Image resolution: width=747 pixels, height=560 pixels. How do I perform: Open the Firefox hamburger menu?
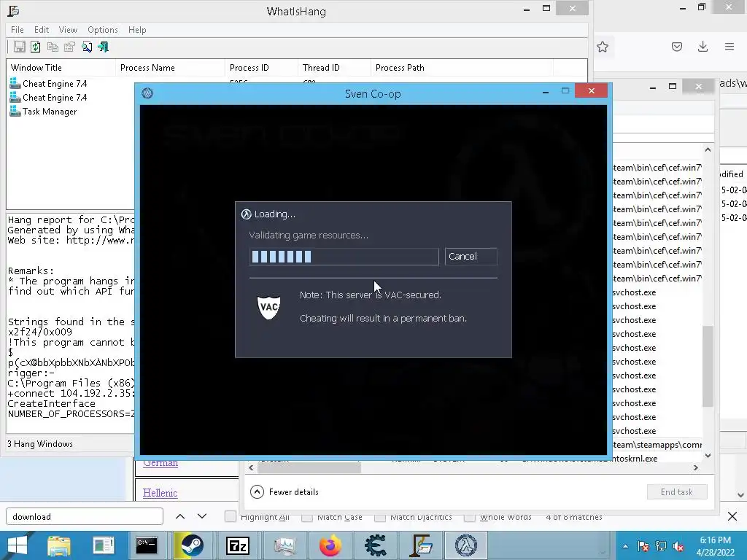pos(729,47)
